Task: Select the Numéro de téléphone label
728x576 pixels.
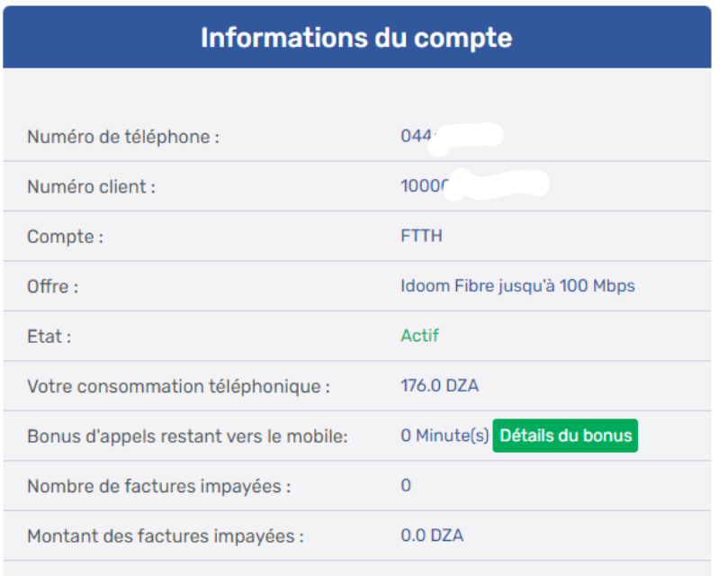Action: click(123, 137)
